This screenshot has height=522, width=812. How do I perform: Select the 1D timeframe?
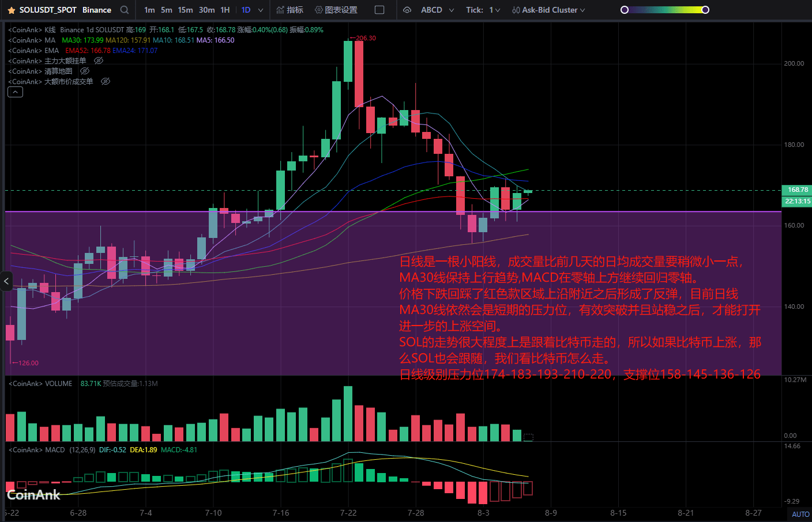point(246,10)
